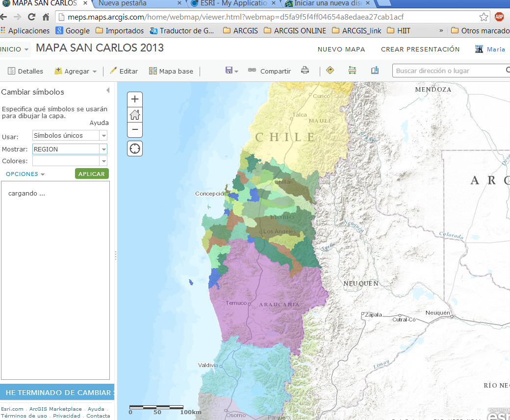Zoom out with the map minus button
Screen dimensions: 510x420
click(135, 130)
